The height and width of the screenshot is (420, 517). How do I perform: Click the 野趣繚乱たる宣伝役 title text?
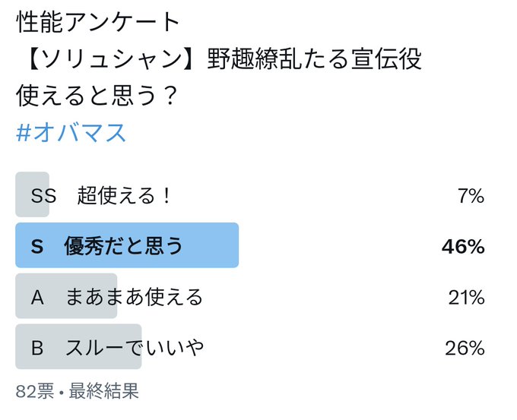tap(314, 58)
